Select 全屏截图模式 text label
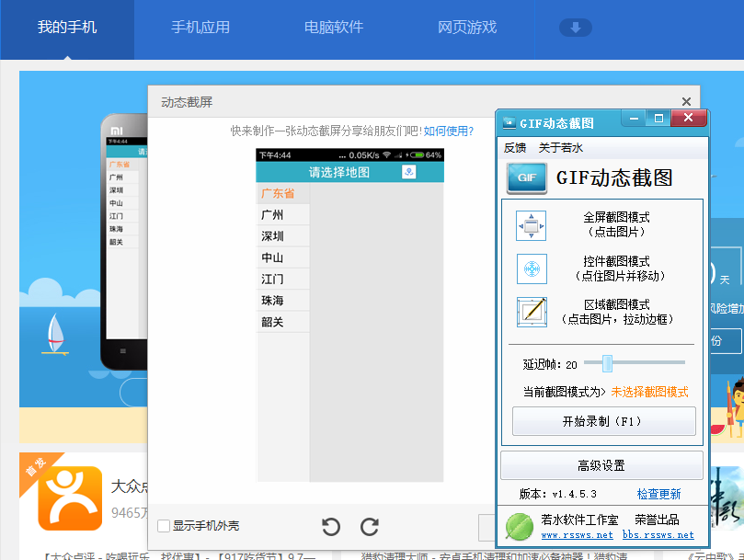744x560 pixels. (616, 217)
